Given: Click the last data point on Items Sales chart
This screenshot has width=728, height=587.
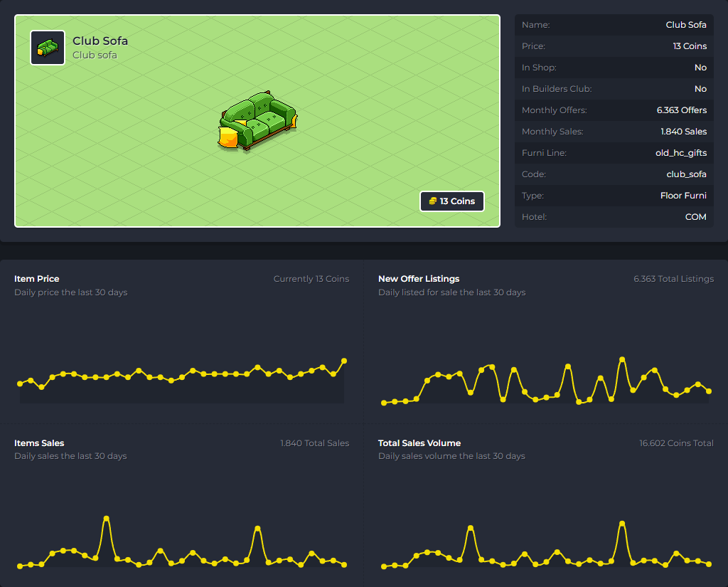Looking at the screenshot, I should click(344, 565).
